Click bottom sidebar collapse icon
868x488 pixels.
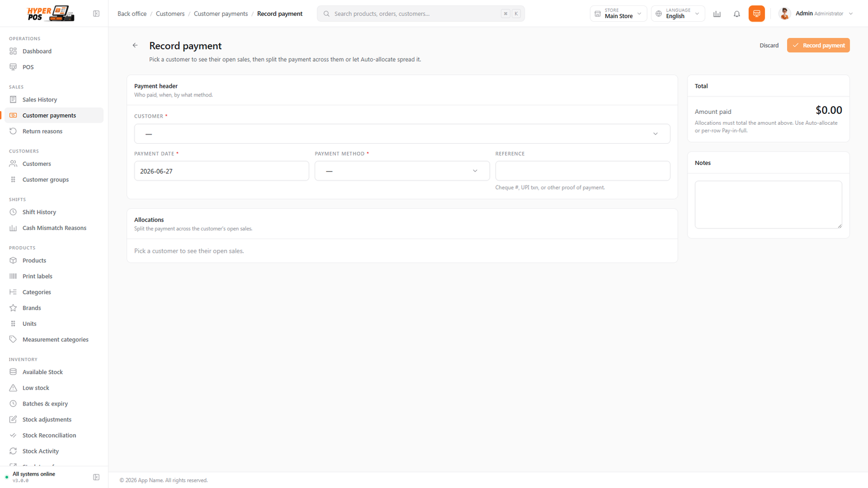(96, 477)
